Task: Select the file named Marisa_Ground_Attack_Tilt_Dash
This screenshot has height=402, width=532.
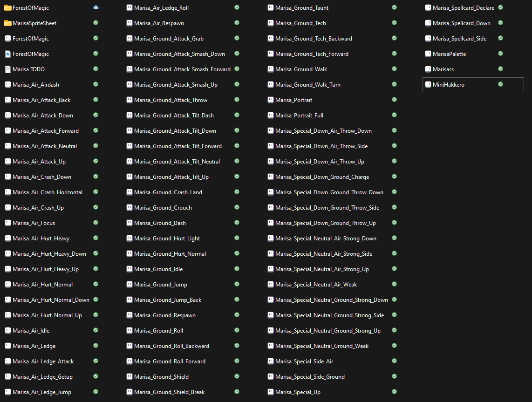Action: coord(174,116)
